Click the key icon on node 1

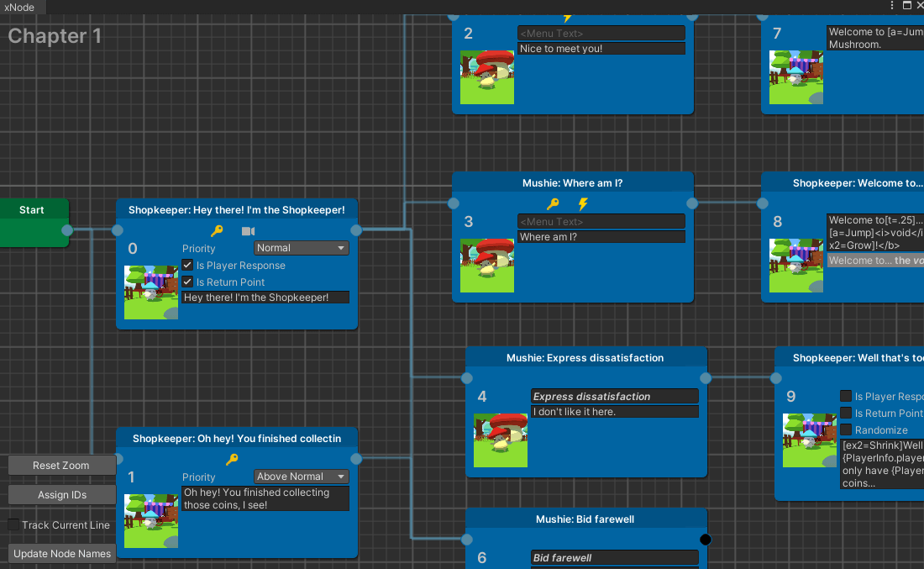coord(234,461)
